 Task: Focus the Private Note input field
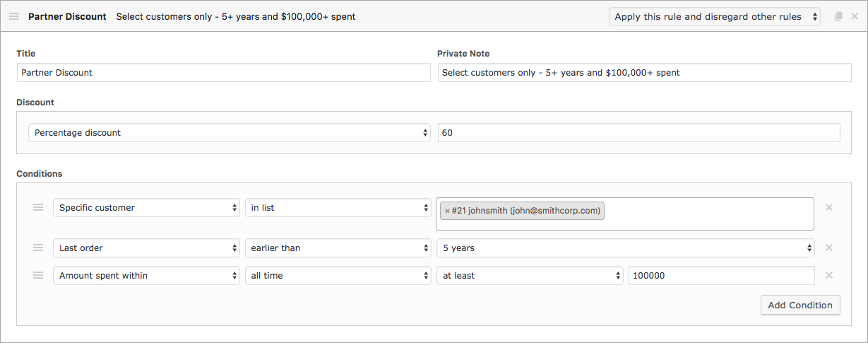(x=644, y=72)
